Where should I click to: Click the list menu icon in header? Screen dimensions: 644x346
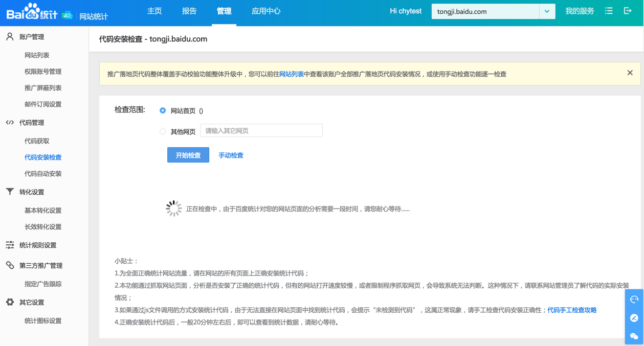coord(609,11)
